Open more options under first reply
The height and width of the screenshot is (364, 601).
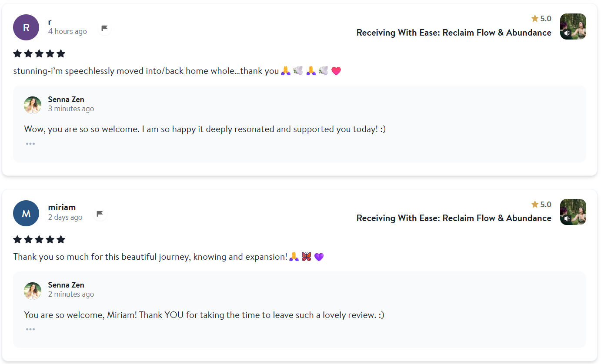30,144
